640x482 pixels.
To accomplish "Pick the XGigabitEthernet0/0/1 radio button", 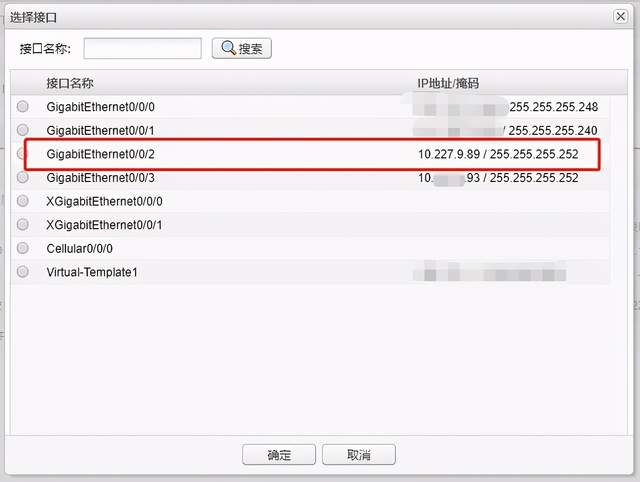I will (23, 224).
